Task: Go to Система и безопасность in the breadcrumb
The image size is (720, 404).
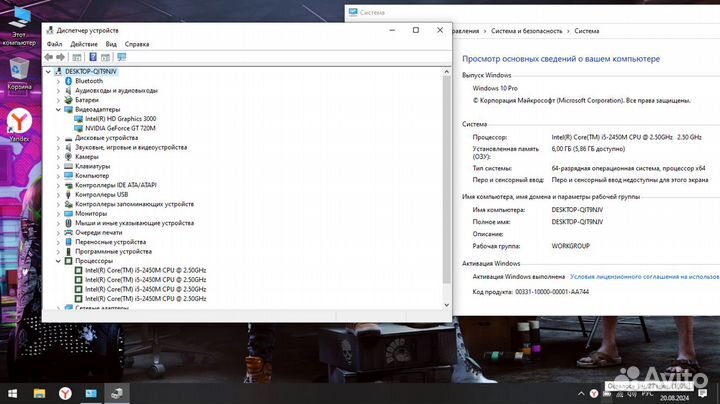Action: point(526,31)
